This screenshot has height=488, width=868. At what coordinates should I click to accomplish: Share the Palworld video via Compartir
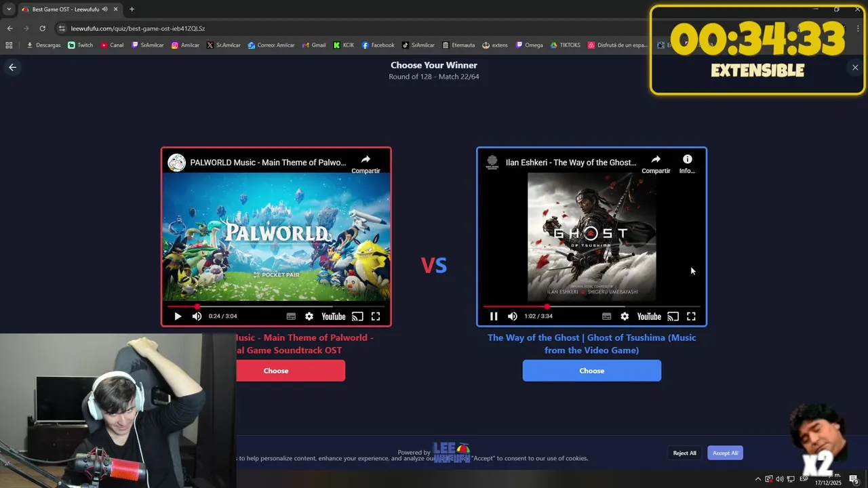click(x=366, y=163)
